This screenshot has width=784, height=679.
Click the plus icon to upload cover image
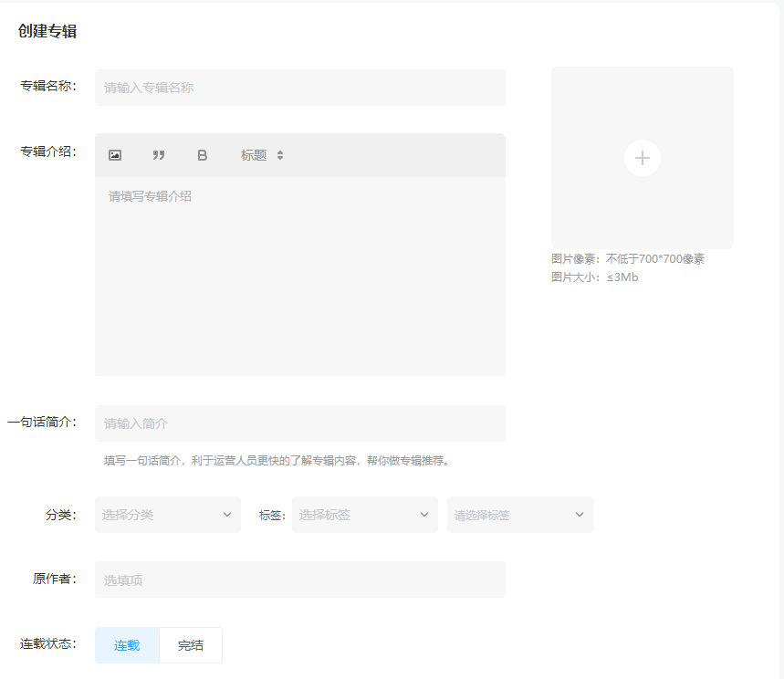tap(642, 158)
